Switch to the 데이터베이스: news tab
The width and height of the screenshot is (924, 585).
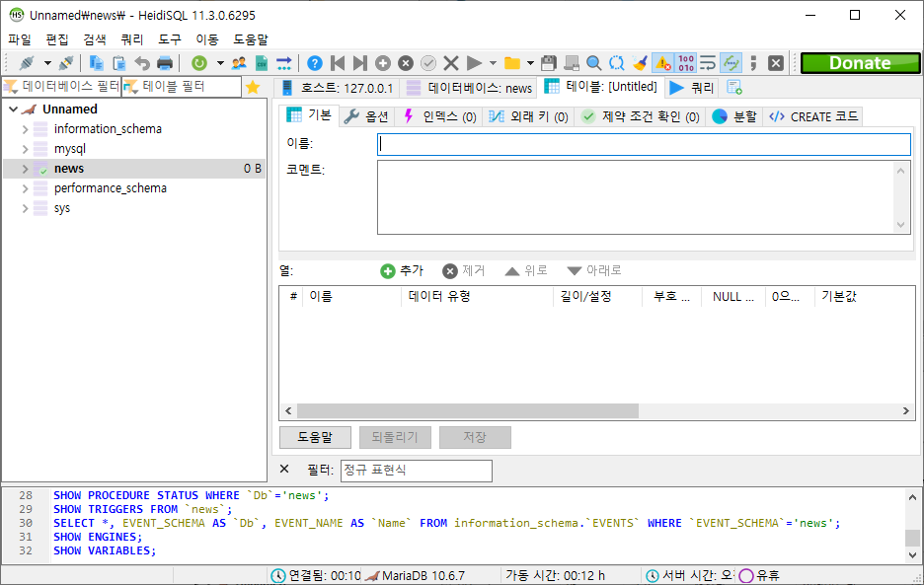[470, 88]
